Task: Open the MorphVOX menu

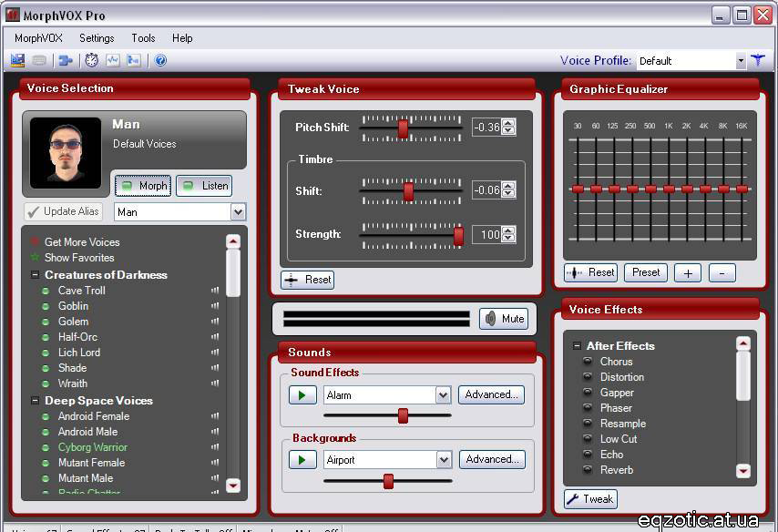Action: [x=38, y=38]
